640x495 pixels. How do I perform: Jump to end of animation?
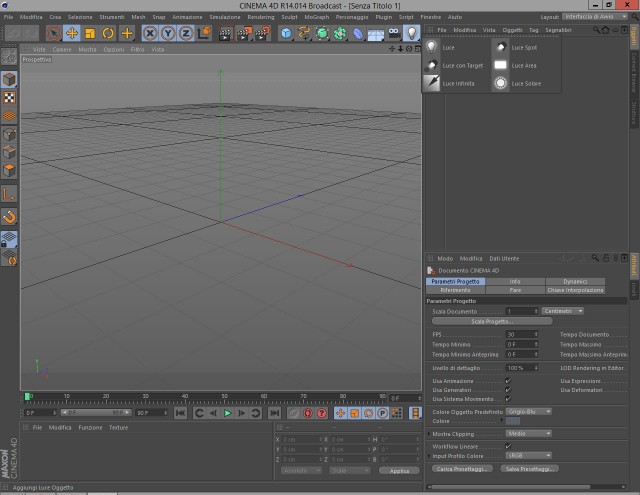coord(274,413)
